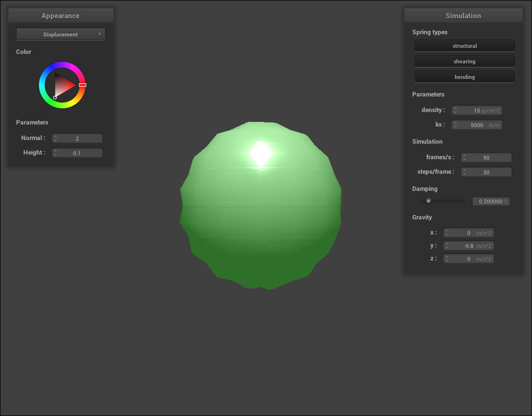Toggle the bending spring type

click(465, 77)
